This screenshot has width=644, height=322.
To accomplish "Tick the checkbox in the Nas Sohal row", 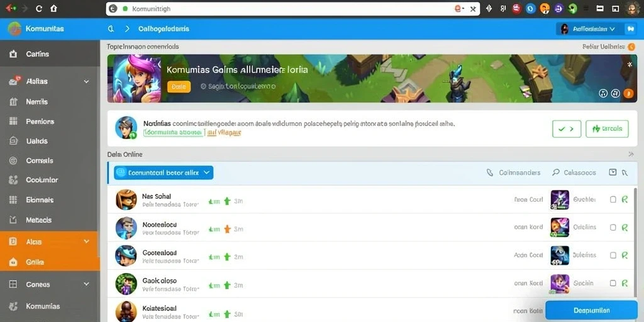I will pyautogui.click(x=613, y=199).
